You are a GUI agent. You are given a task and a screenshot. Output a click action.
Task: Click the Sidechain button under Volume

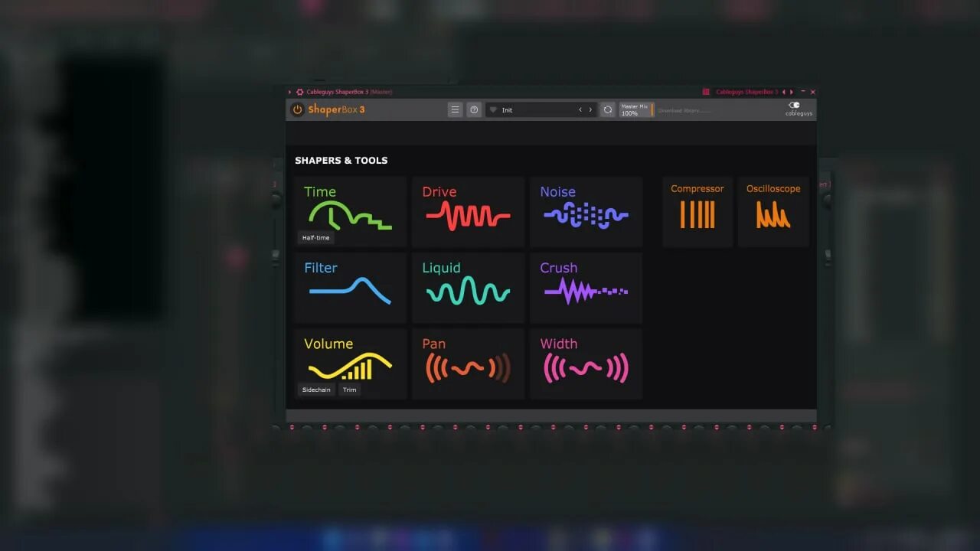pyautogui.click(x=316, y=390)
